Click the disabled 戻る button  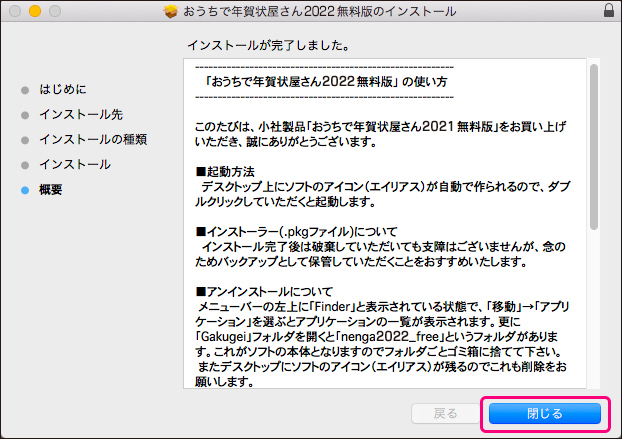point(445,414)
